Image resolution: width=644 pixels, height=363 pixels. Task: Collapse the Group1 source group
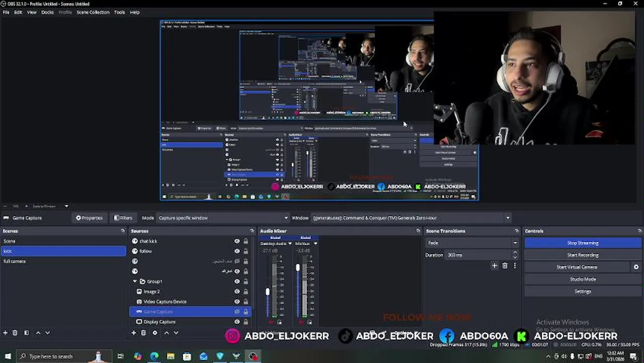135,281
